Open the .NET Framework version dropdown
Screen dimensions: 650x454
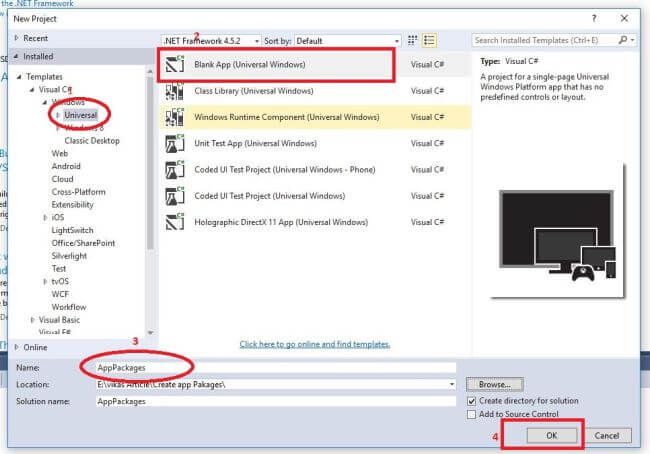pyautogui.click(x=211, y=41)
